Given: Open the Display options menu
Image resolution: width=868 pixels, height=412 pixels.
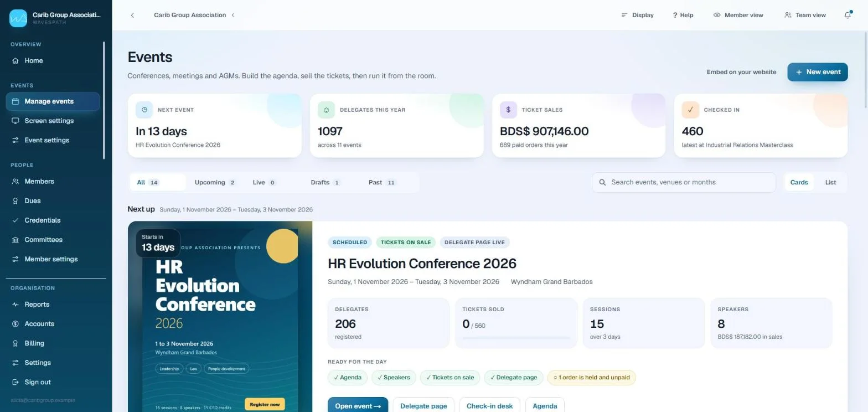Looking at the screenshot, I should pyautogui.click(x=637, y=15).
